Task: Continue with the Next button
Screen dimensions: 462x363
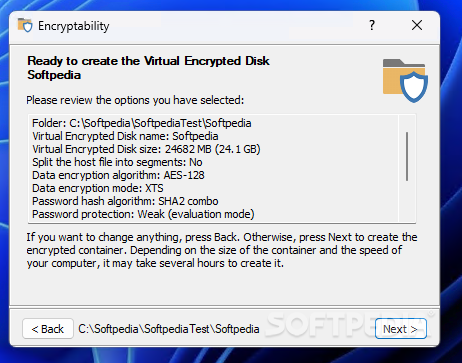Action: point(401,329)
